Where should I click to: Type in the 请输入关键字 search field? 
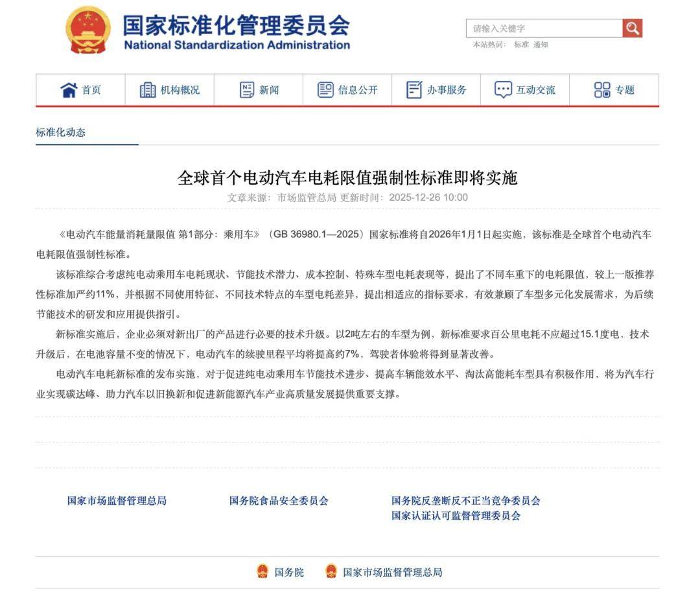[543, 29]
